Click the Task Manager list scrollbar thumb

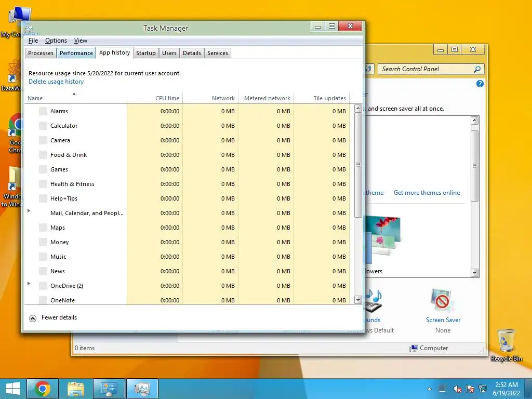click(358, 165)
